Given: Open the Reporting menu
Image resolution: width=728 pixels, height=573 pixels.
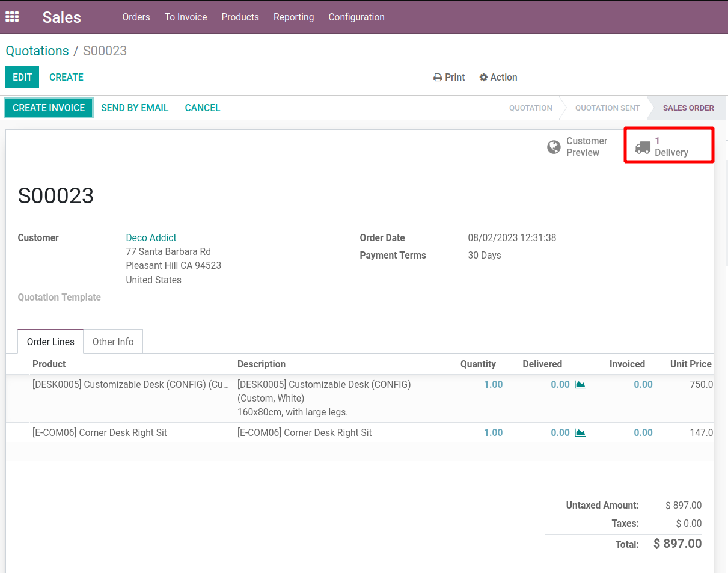Looking at the screenshot, I should 293,17.
